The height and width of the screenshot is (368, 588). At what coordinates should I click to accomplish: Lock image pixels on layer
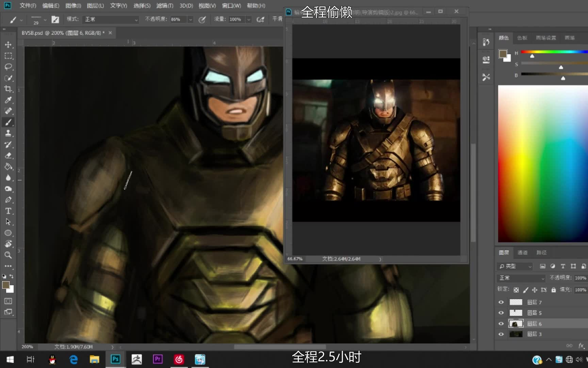click(525, 290)
